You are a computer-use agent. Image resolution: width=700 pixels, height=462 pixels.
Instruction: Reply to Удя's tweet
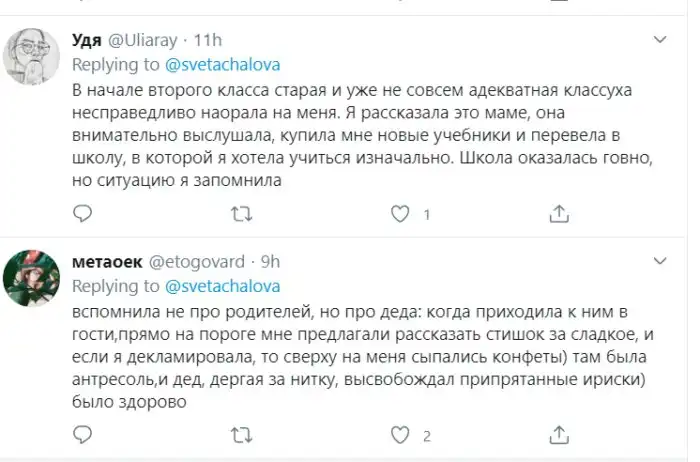[x=83, y=213]
